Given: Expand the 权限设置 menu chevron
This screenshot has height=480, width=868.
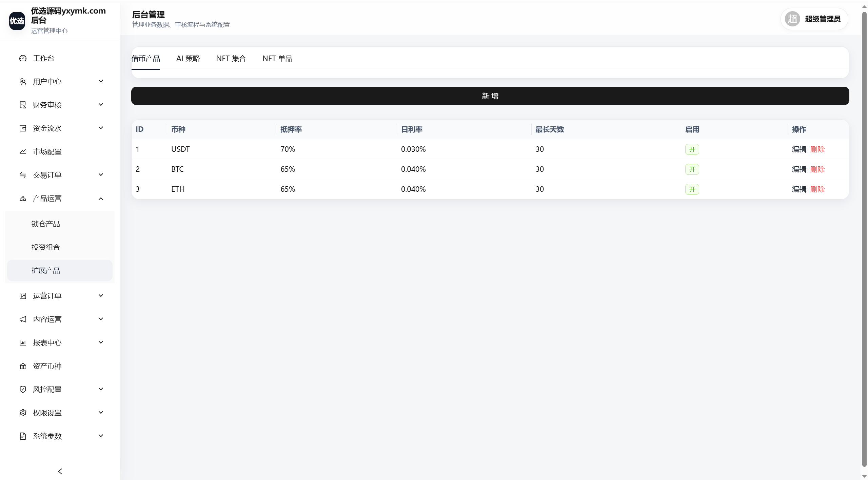Looking at the screenshot, I should click(101, 413).
